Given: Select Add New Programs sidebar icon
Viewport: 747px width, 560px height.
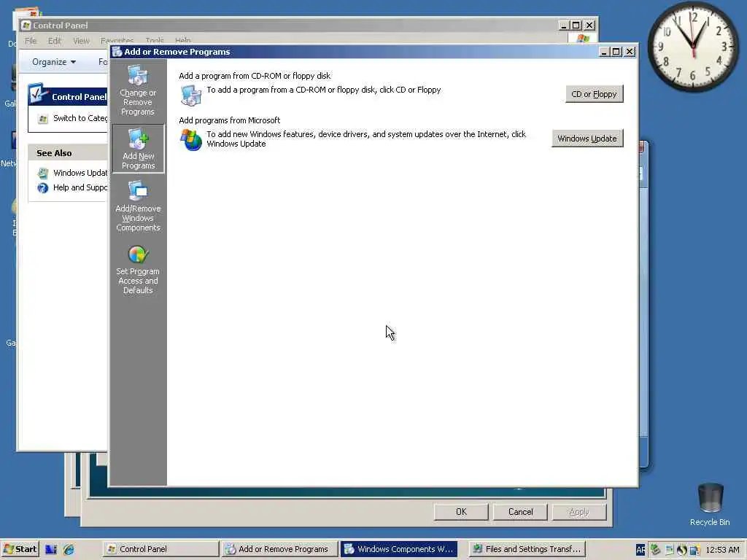Looking at the screenshot, I should 138,149.
